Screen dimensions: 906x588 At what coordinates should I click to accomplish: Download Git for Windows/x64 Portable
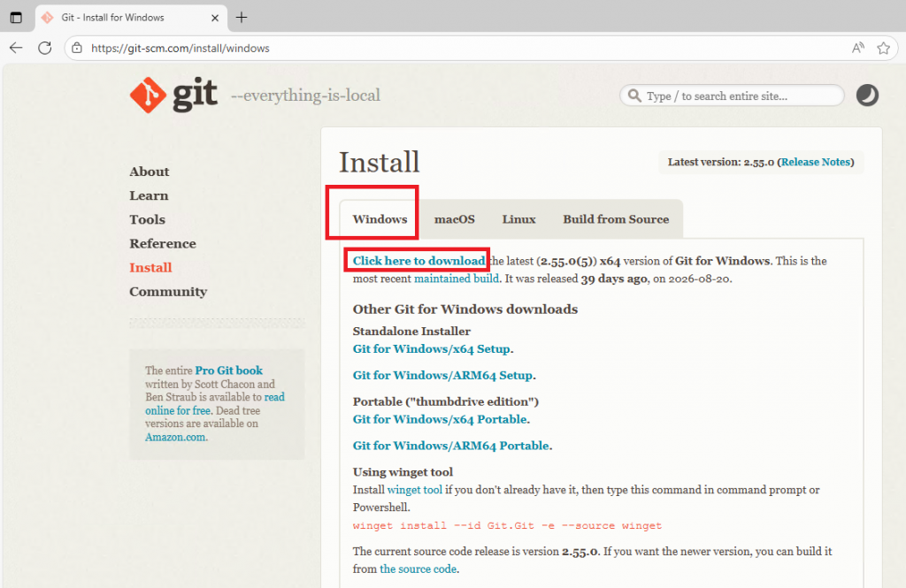tap(440, 419)
